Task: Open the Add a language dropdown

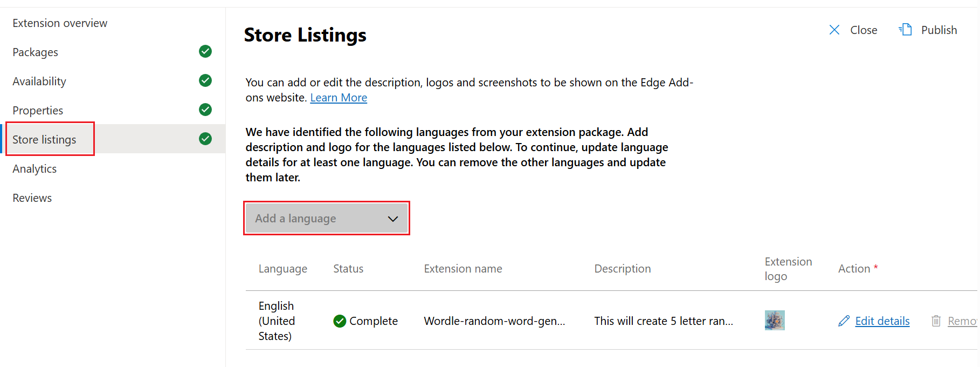Action: [327, 219]
